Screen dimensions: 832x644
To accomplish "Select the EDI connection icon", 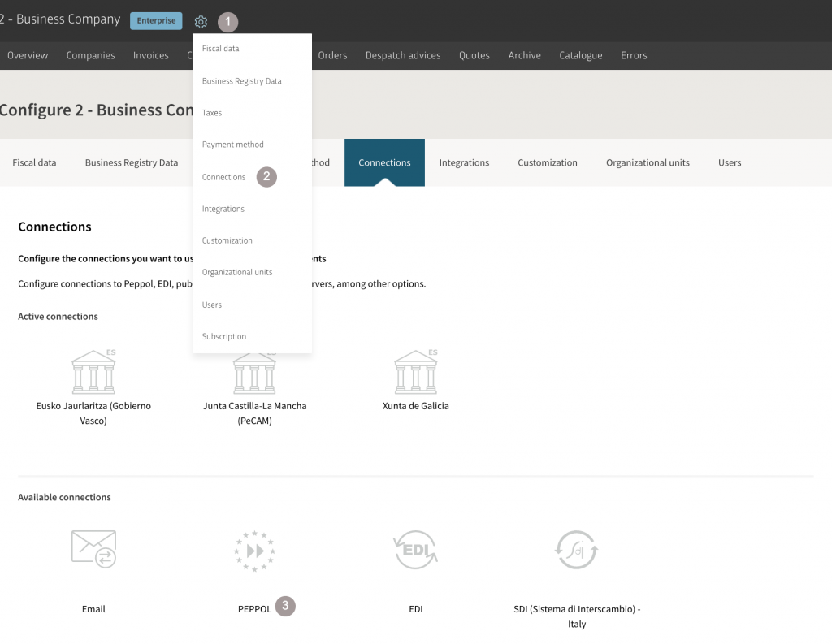I will (415, 550).
